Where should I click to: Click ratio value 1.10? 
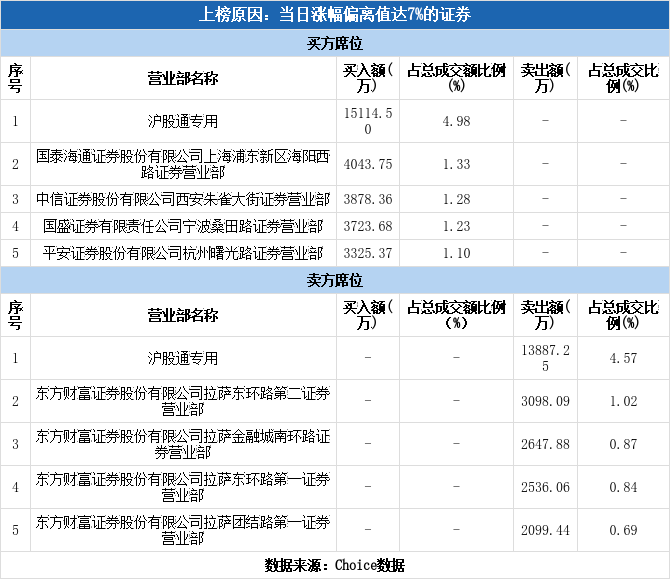tap(456, 253)
